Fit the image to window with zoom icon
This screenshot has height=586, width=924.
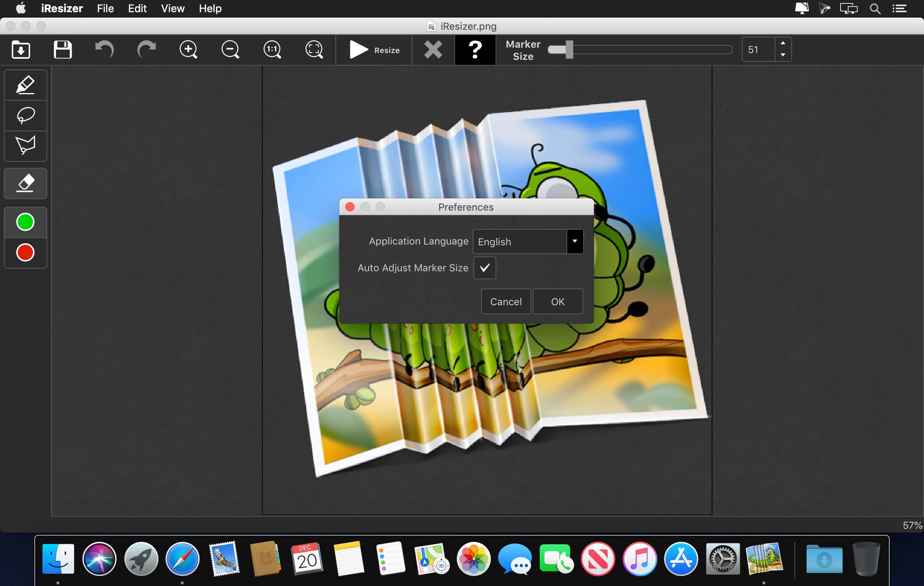tap(314, 50)
